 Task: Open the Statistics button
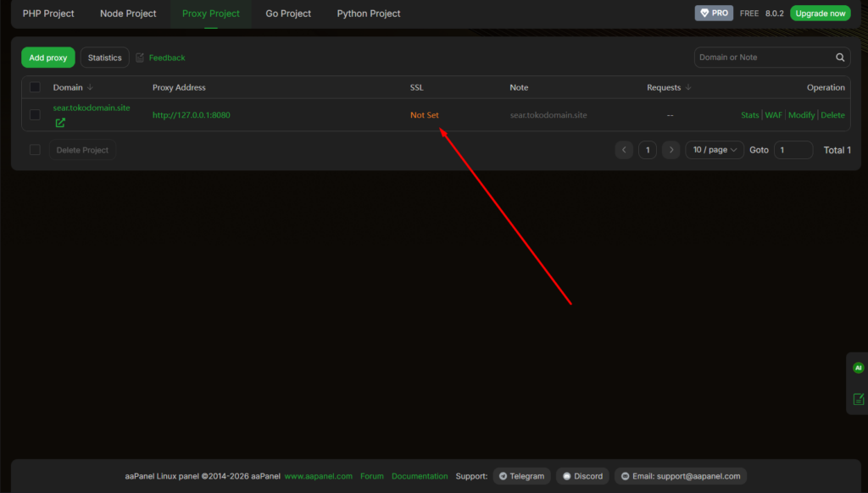click(104, 58)
